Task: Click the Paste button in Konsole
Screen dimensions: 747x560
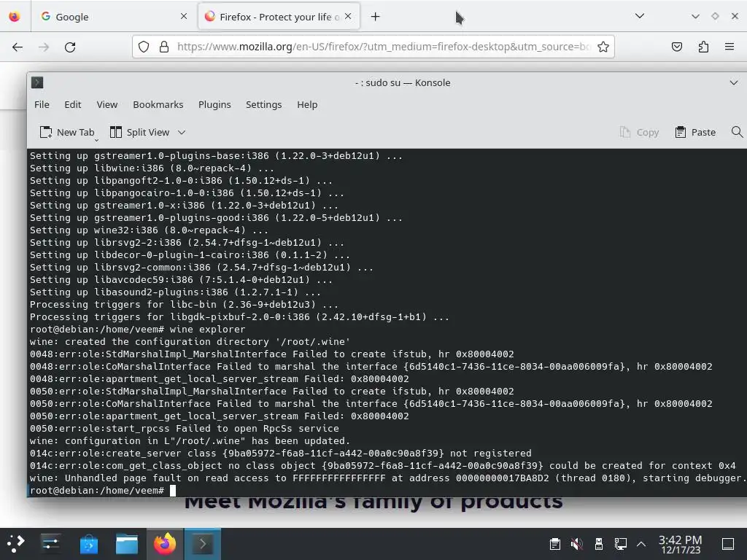Action: coord(695,133)
